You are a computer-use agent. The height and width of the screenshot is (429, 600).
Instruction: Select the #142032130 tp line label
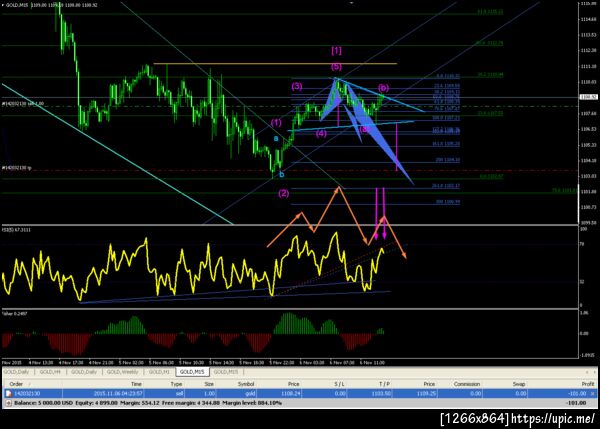coord(16,168)
